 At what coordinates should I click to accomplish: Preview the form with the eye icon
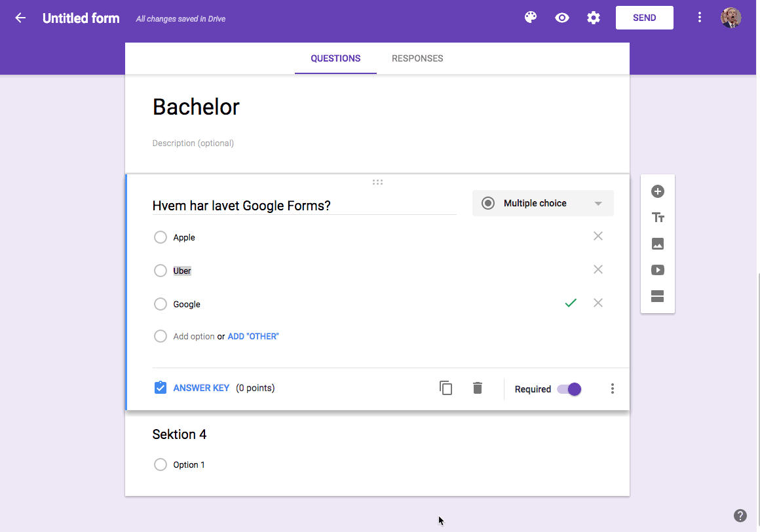[x=561, y=18]
